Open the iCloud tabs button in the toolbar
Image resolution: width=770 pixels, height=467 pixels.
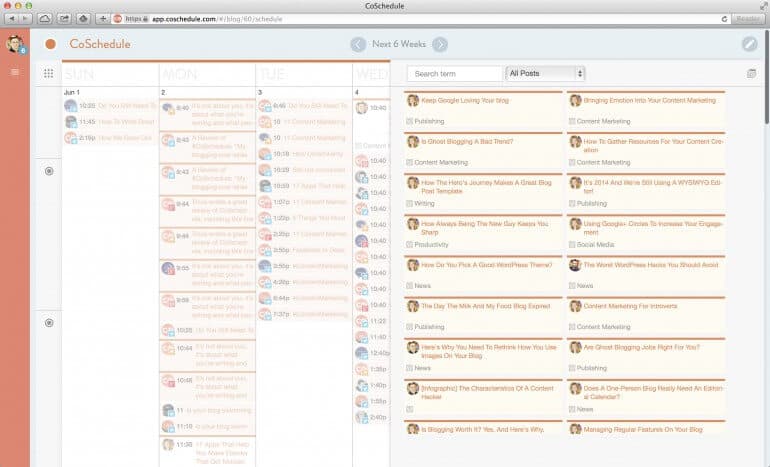45,19
